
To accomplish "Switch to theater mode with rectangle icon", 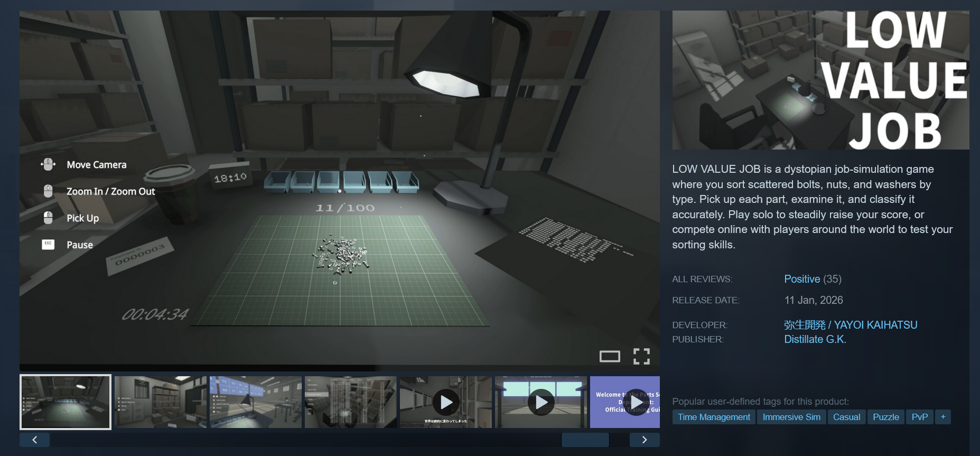I will point(610,357).
